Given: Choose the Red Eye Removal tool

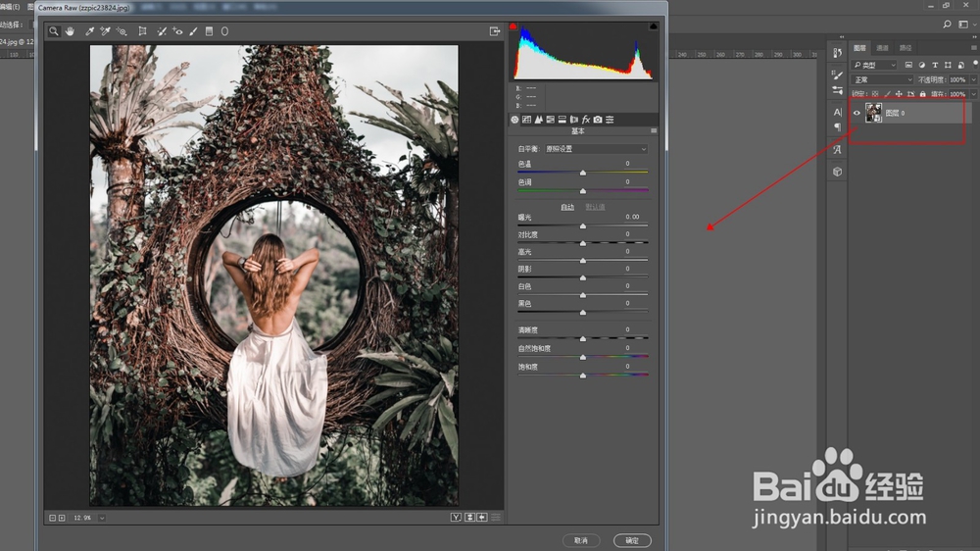Looking at the screenshot, I should pyautogui.click(x=177, y=31).
